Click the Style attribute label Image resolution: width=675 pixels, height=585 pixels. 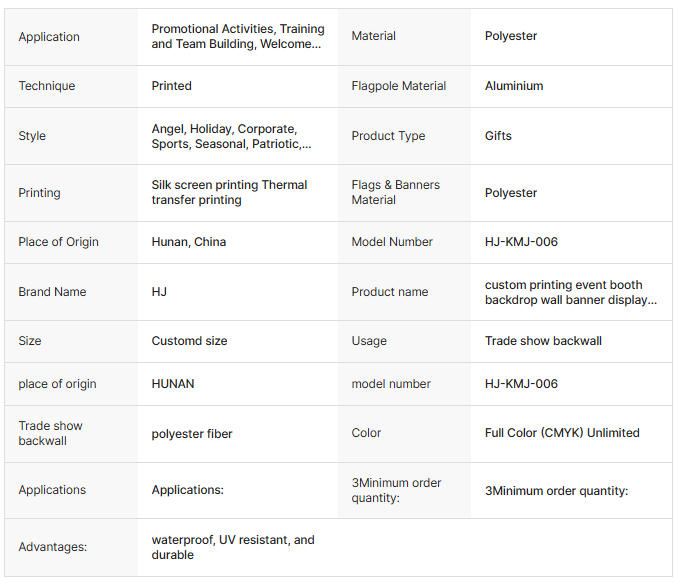pos(32,136)
